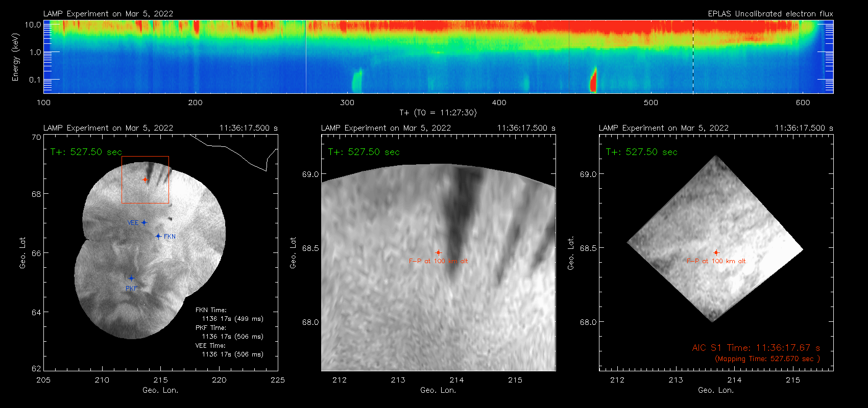This screenshot has height=408, width=868.
Task: Click the blue VEE station marker
Action: pyautogui.click(x=144, y=222)
